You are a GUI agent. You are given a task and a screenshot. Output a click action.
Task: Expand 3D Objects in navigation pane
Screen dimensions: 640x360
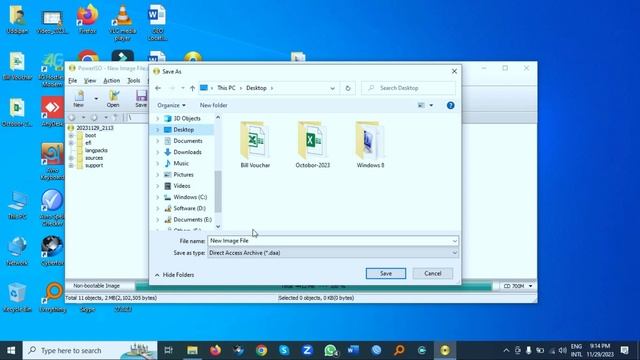tap(158, 118)
